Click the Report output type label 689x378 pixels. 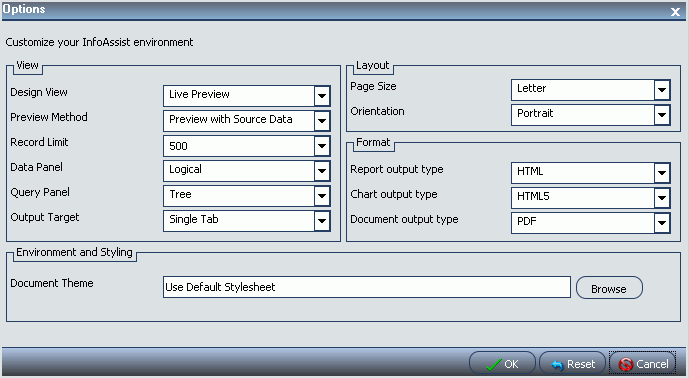(x=397, y=170)
